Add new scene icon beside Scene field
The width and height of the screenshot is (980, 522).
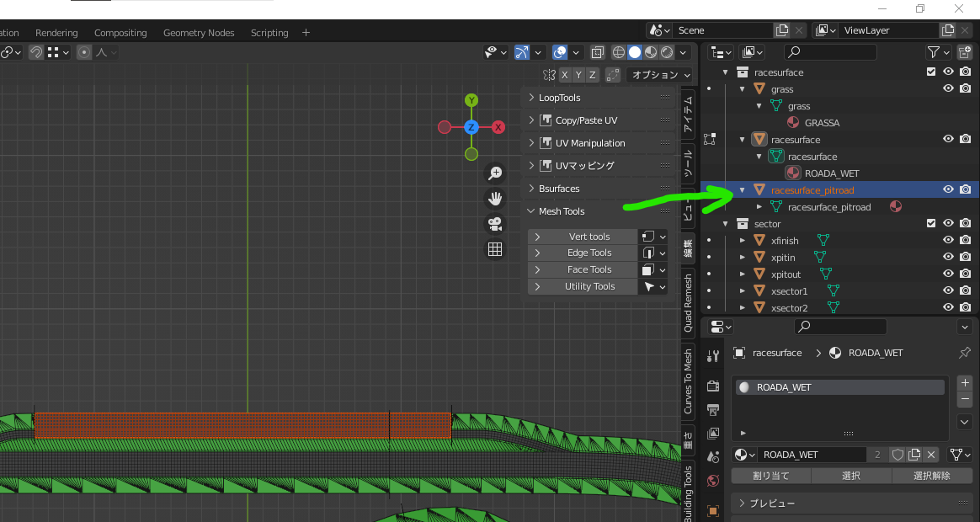[782, 30]
